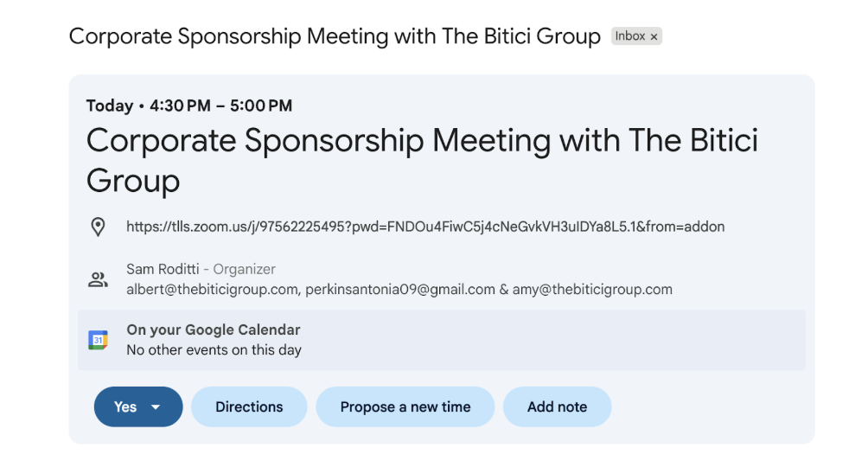The width and height of the screenshot is (868, 467).
Task: Open the Zoom meeting link
Action: 425,227
